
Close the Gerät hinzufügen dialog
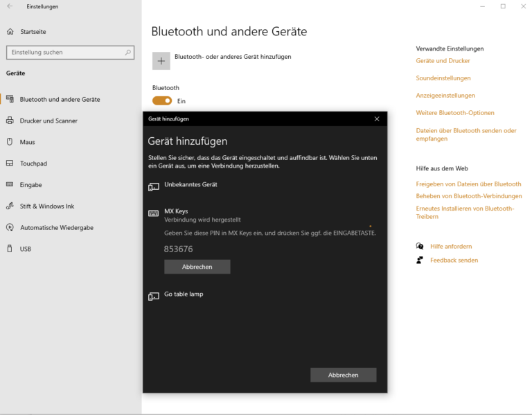click(377, 118)
